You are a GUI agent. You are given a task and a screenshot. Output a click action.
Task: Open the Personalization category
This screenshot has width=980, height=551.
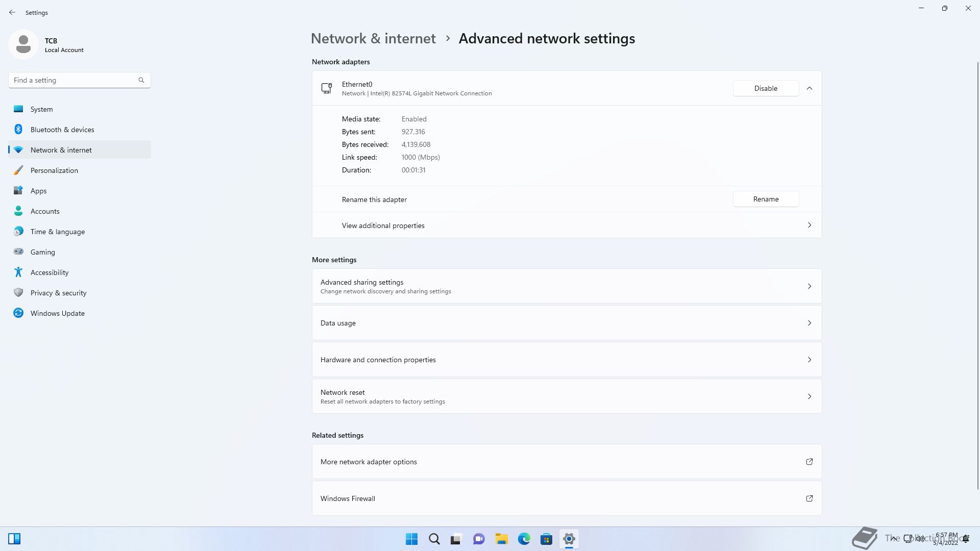pyautogui.click(x=54, y=170)
